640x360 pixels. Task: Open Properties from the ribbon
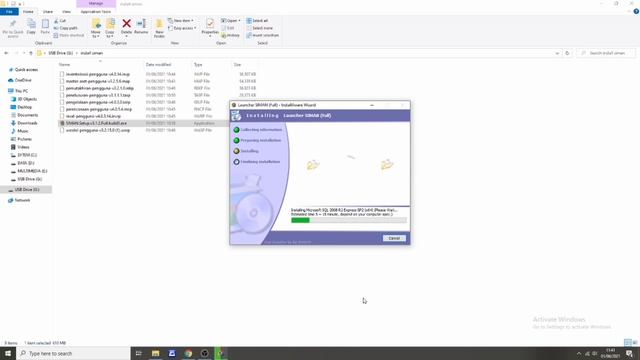210,27
